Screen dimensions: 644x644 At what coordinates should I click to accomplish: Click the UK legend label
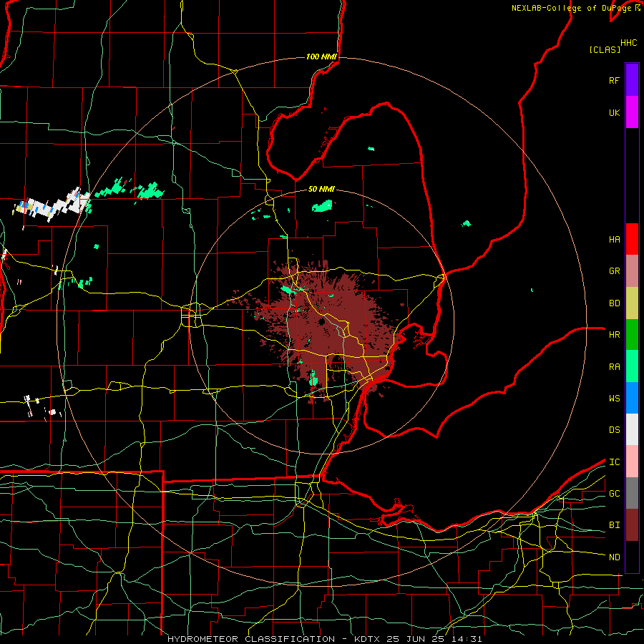click(x=614, y=112)
